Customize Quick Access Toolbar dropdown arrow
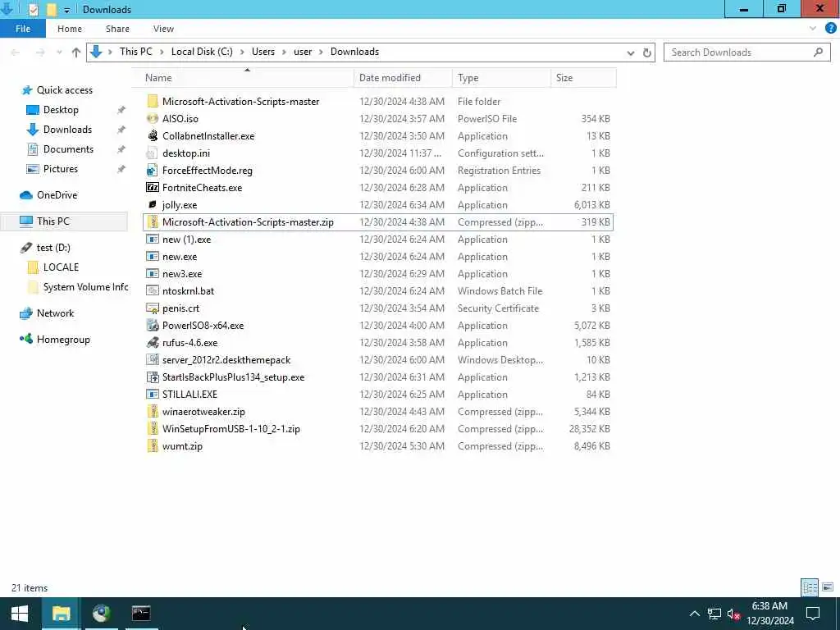The width and height of the screenshot is (840, 630). 67,10
